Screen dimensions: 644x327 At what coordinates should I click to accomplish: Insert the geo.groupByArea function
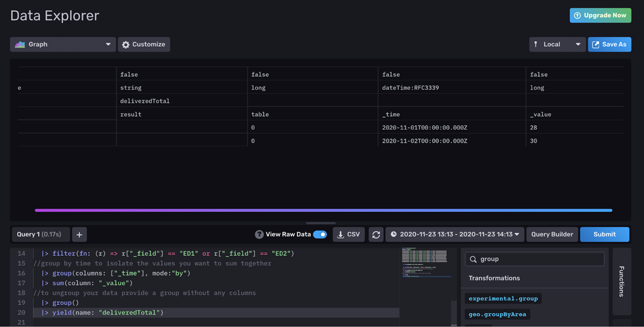pyautogui.click(x=497, y=314)
